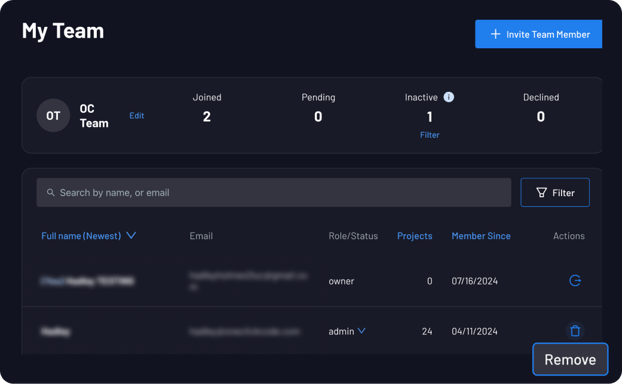This screenshot has width=622, height=384.
Task: Select the date 07/16/2024
Action: pos(474,281)
